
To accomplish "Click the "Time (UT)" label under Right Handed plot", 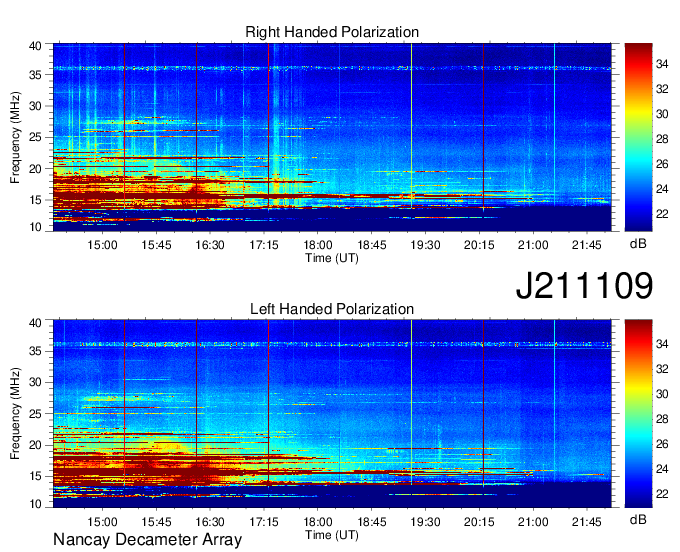I will (332, 258).
